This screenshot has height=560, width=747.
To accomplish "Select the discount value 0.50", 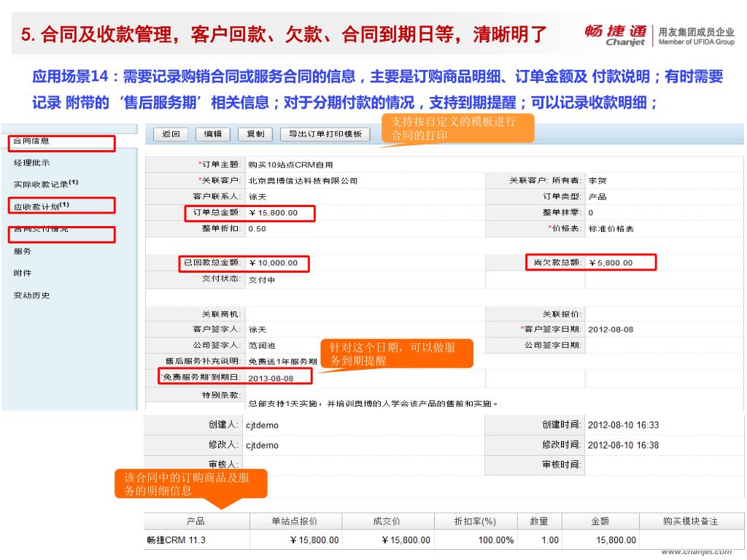I will pos(258,229).
